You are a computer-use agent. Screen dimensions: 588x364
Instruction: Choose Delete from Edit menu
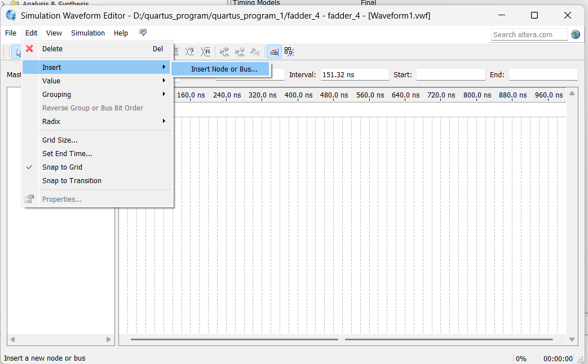(x=98, y=48)
